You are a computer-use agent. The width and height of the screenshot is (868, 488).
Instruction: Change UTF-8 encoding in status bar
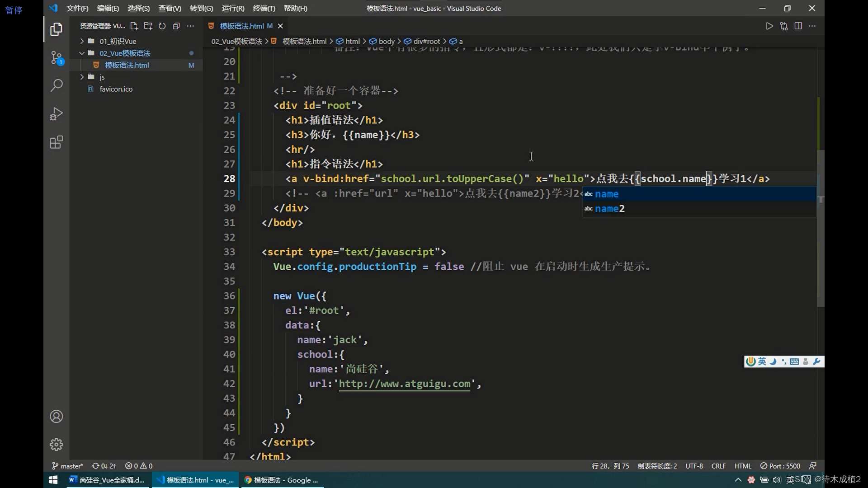(694, 466)
